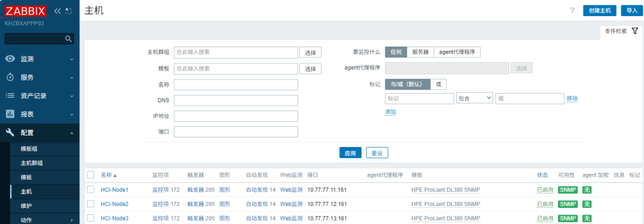This screenshot has width=644, height=224.
Task: Select the 或 tag mode
Action: point(438,84)
